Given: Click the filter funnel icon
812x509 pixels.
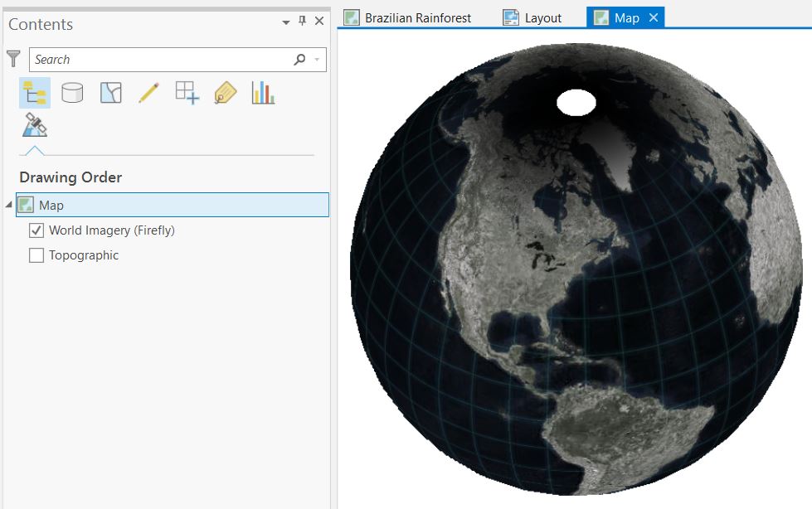Looking at the screenshot, I should [13, 59].
